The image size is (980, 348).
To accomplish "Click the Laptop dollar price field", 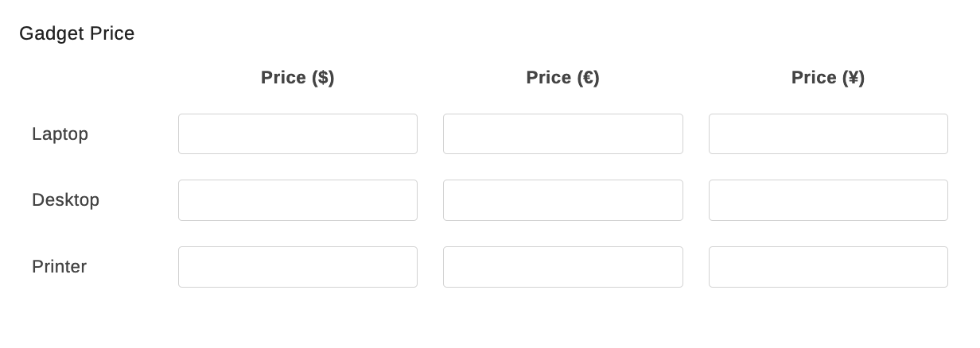I will click(297, 133).
